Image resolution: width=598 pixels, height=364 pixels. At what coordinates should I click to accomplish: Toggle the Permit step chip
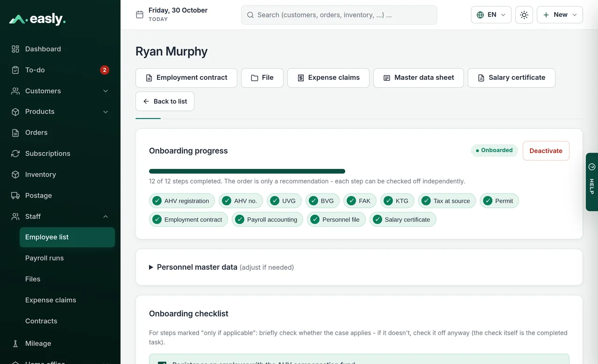tap(499, 201)
